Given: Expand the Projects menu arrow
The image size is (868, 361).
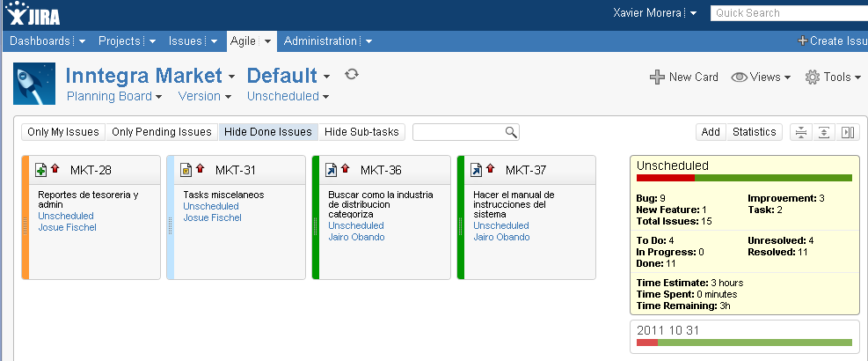Looking at the screenshot, I should tap(152, 41).
